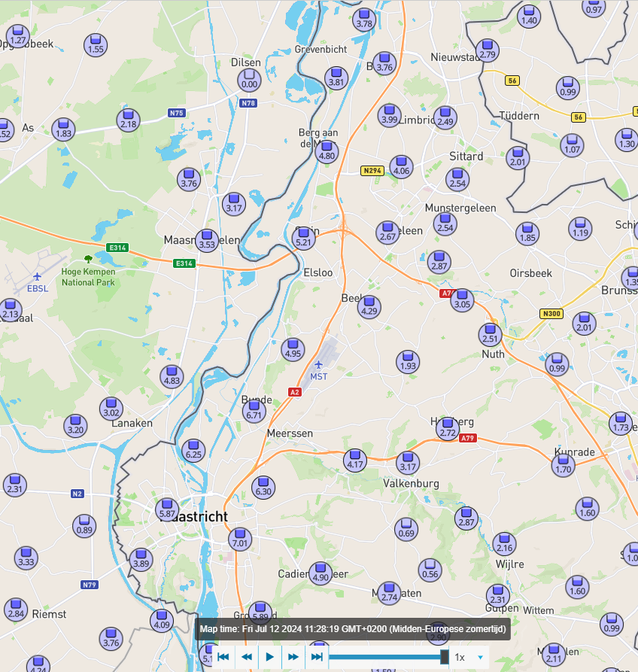Select the 1.55 gauge marker
638x672 pixels.
tap(96, 45)
